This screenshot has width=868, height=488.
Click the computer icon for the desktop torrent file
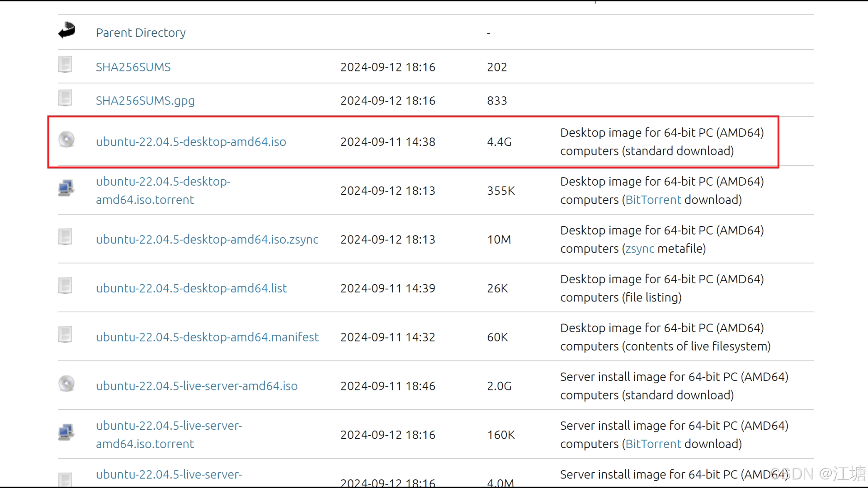(66, 188)
